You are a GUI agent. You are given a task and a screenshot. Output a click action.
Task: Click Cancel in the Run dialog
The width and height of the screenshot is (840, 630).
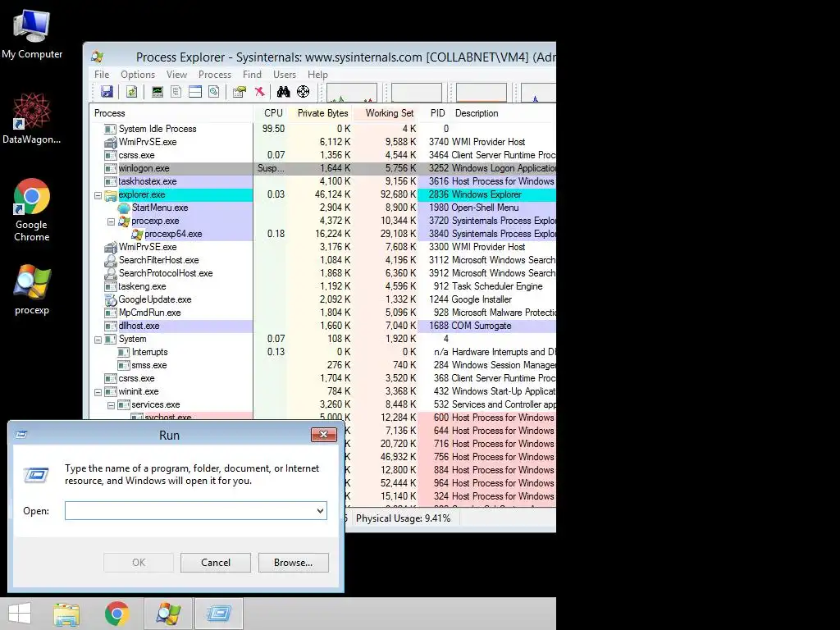point(216,563)
